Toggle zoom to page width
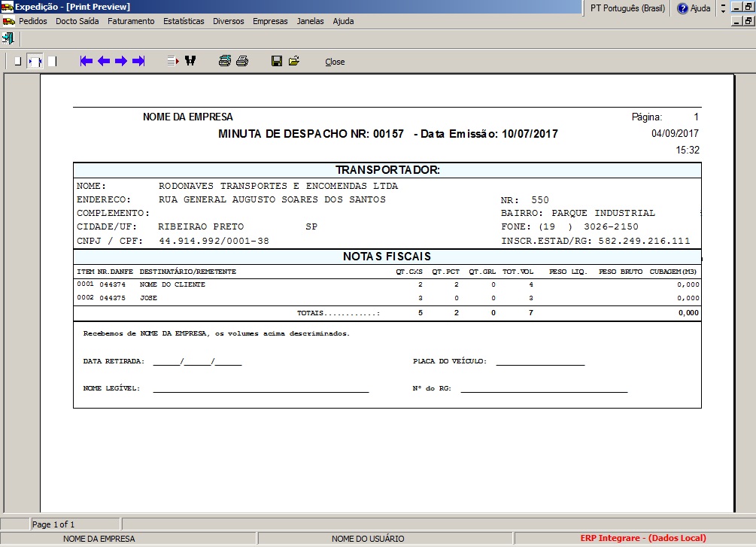 tap(35, 61)
